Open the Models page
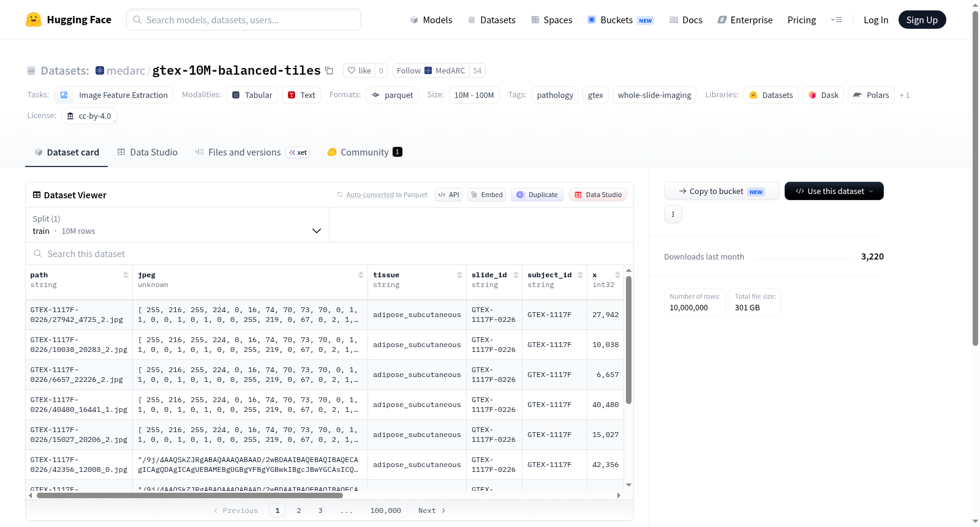 [x=431, y=20]
